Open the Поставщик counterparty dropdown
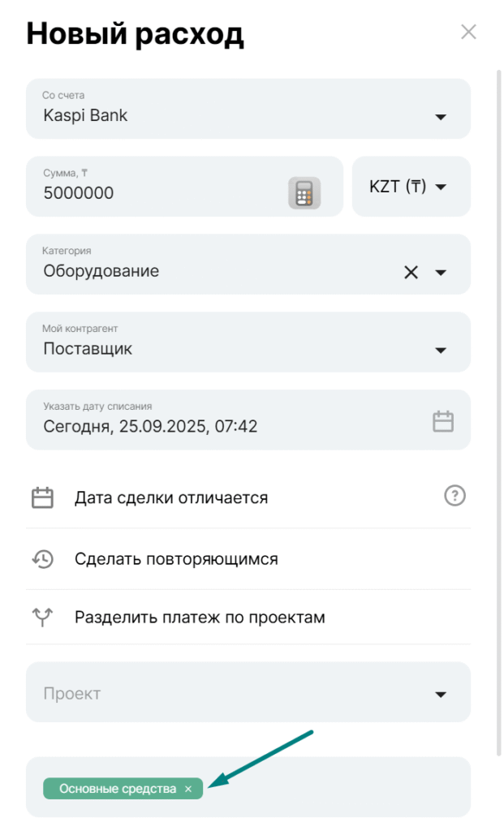This screenshot has height=831, width=504. point(441,351)
